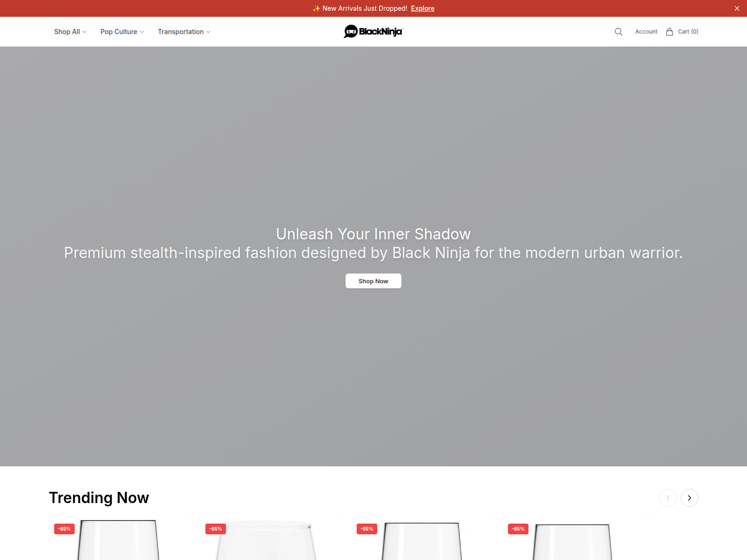Expand the Transportation menu
The width and height of the screenshot is (747, 560).
click(x=184, y=32)
